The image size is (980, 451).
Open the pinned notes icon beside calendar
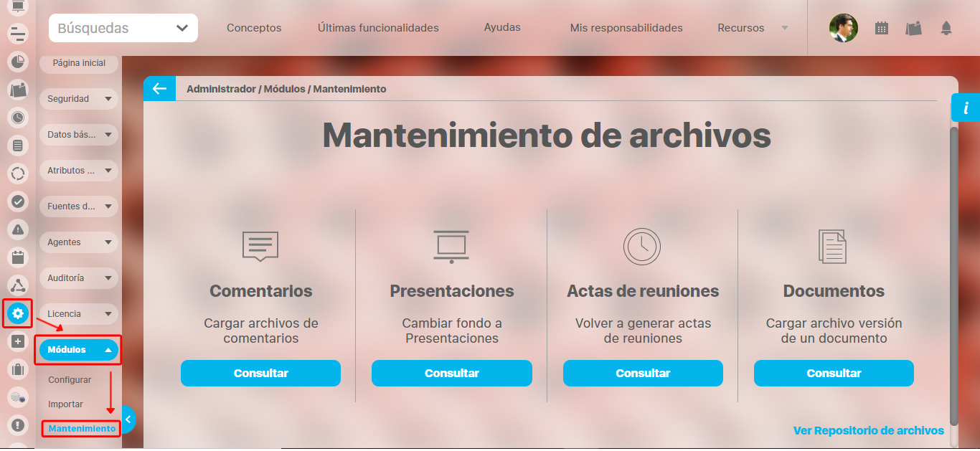coord(913,29)
